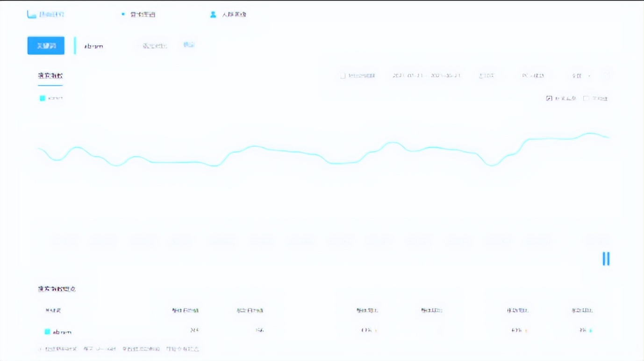This screenshot has width=644, height=361.
Task: Open the trend chart logo in the top navigation
Action: pyautogui.click(x=45, y=14)
